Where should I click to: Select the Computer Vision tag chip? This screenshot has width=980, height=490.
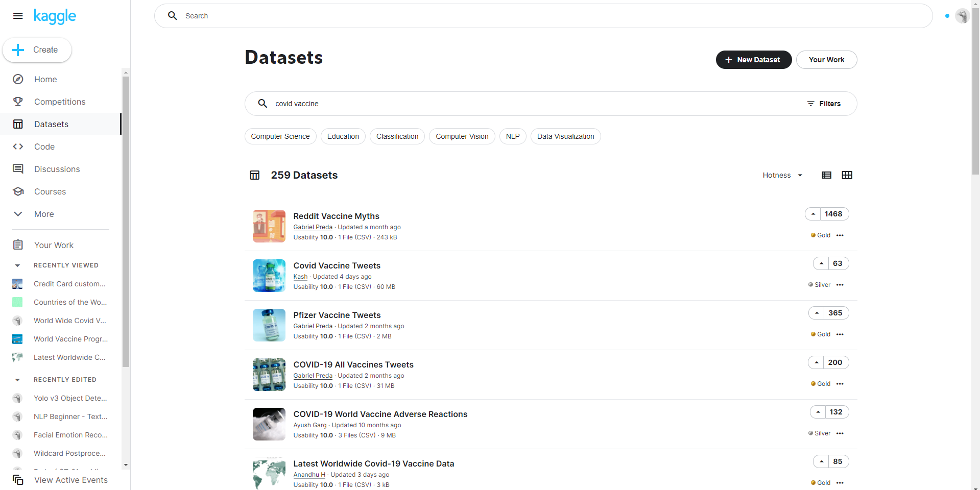[x=462, y=136]
